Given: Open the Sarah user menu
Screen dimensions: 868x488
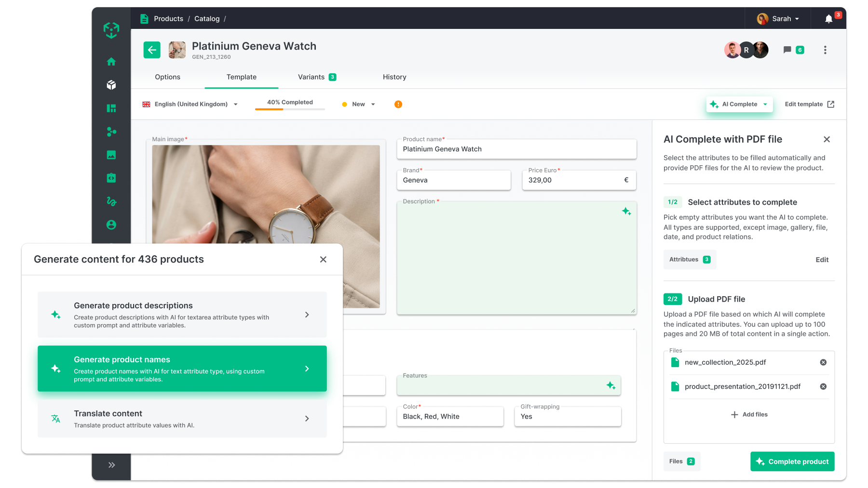Looking at the screenshot, I should (778, 19).
